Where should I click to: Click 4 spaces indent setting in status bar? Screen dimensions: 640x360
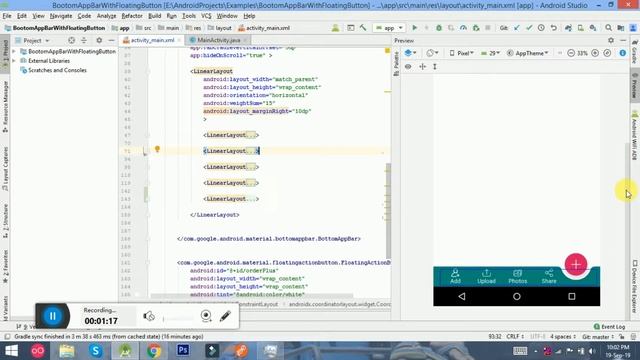pyautogui.click(x=563, y=337)
